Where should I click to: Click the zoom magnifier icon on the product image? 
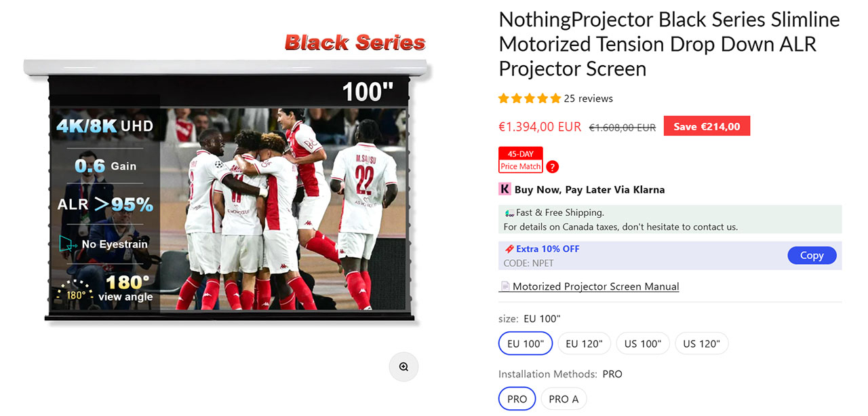click(403, 366)
